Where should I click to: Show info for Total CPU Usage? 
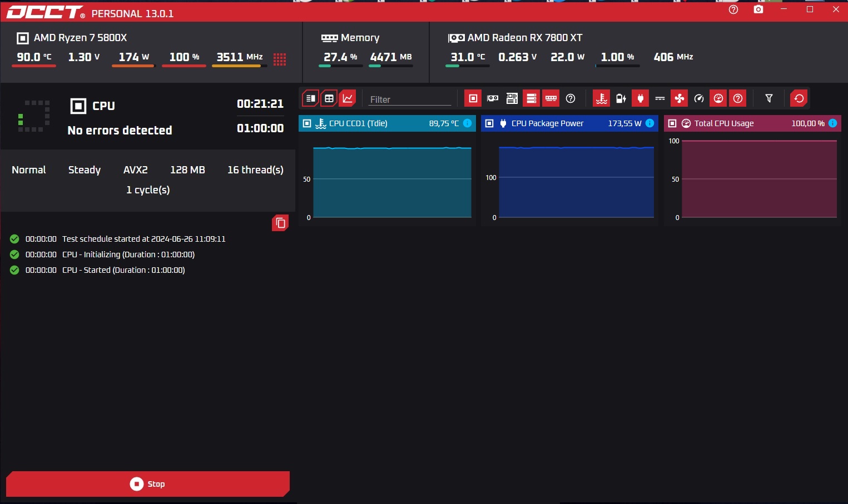pyautogui.click(x=832, y=123)
